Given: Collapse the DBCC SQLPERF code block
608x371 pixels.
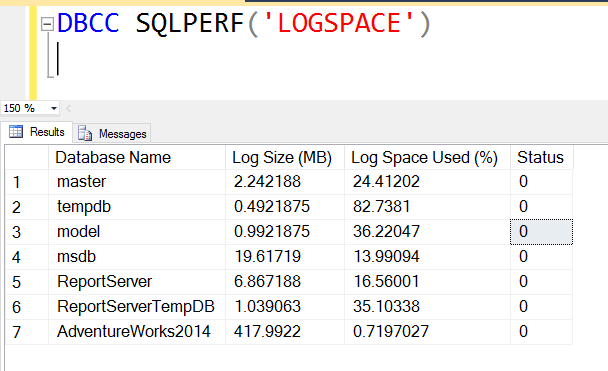Looking at the screenshot, I should (47, 24).
